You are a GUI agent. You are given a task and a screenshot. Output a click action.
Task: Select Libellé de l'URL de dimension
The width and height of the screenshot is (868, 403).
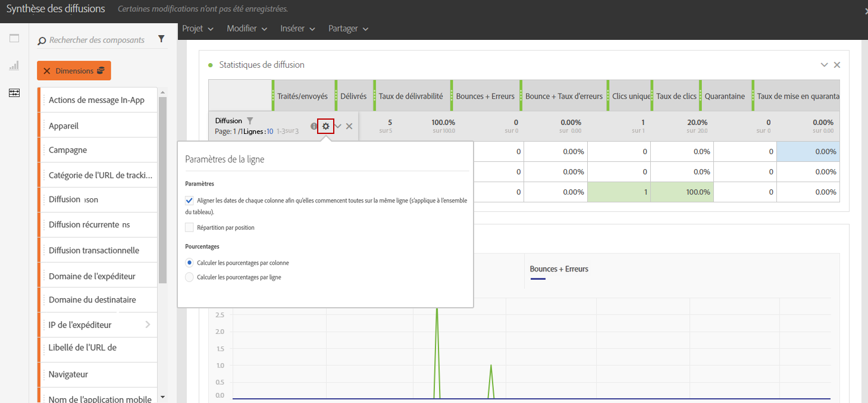point(97,349)
